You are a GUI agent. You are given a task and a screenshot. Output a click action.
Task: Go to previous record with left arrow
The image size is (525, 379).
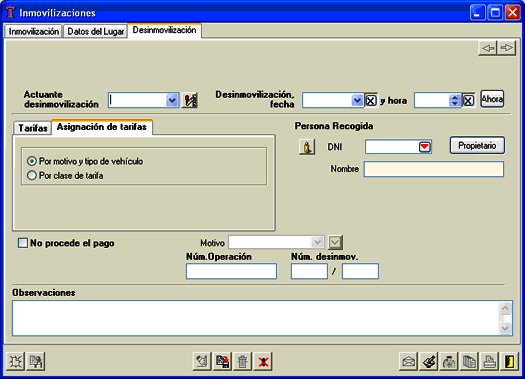(488, 48)
